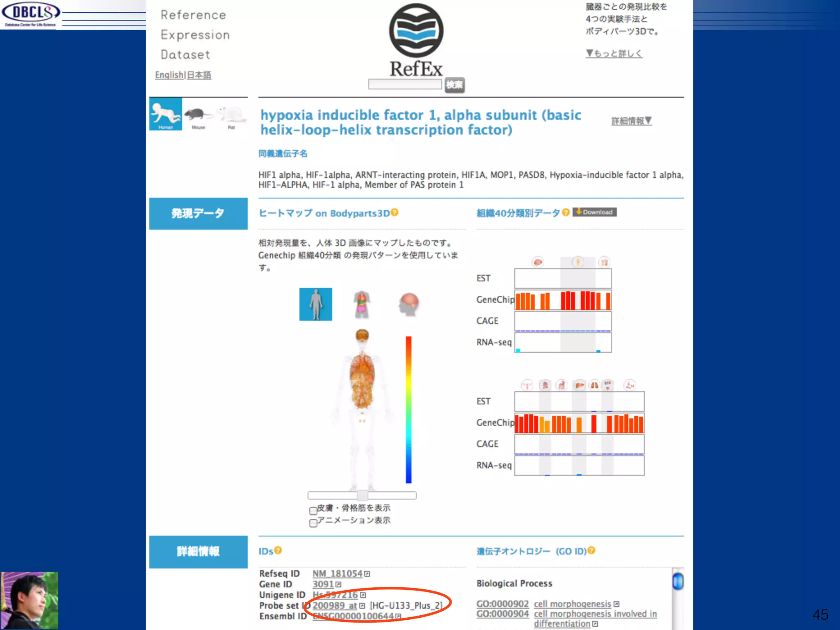Viewport: 840px width, 630px height.
Task: Click the body silhouette tissue icon above the first chart
Action: (578, 262)
